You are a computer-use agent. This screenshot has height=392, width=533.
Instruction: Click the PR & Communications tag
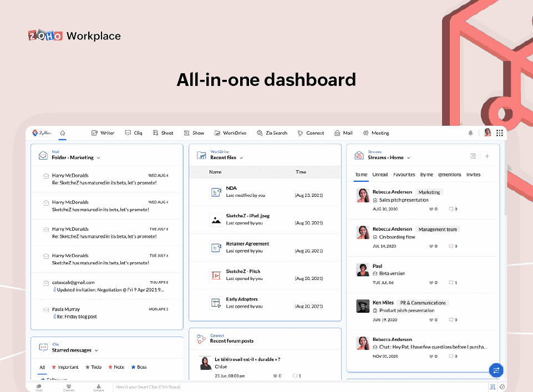pyautogui.click(x=423, y=303)
